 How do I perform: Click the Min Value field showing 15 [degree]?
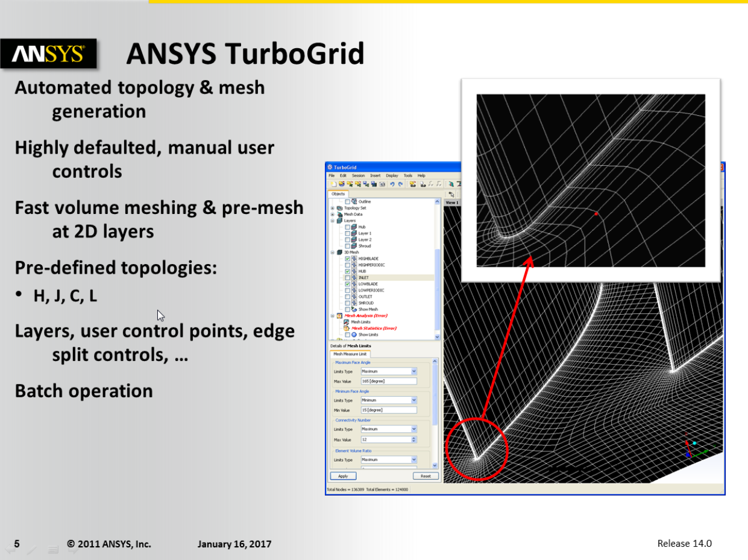click(389, 410)
